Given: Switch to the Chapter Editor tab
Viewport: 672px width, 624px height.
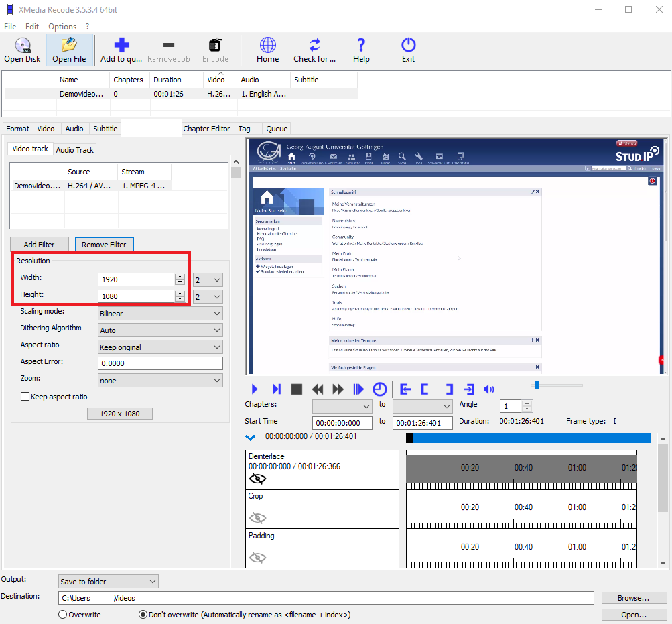Looking at the screenshot, I should pyautogui.click(x=206, y=129).
